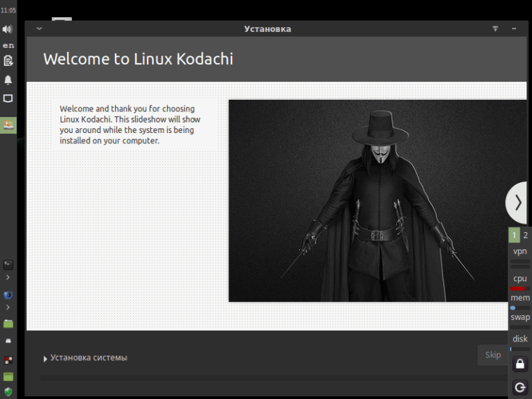Screen dimensions: 532x399
Task: Switch to workspace 2
Action: pos(525,235)
